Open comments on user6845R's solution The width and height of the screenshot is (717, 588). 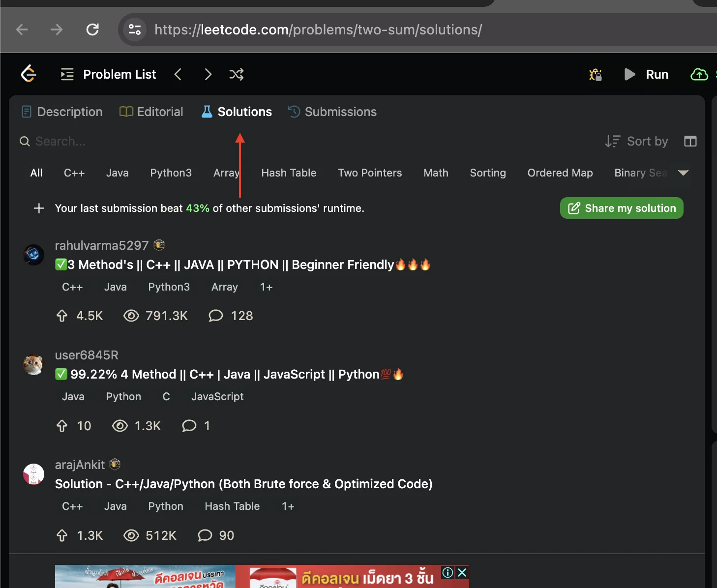pos(196,426)
